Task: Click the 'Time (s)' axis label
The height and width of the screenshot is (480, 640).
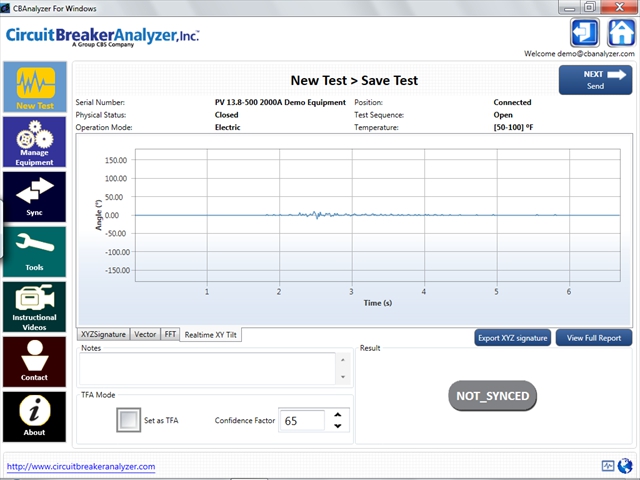Action: pos(378,303)
